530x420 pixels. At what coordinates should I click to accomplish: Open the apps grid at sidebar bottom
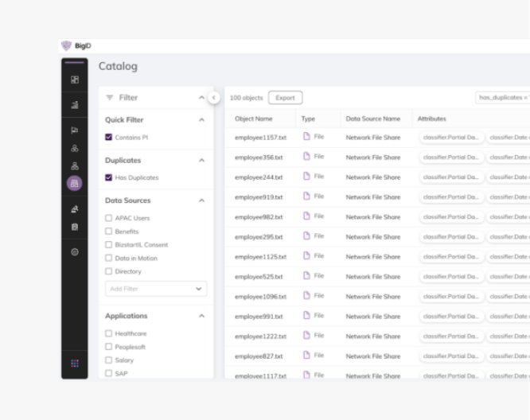[x=75, y=364]
